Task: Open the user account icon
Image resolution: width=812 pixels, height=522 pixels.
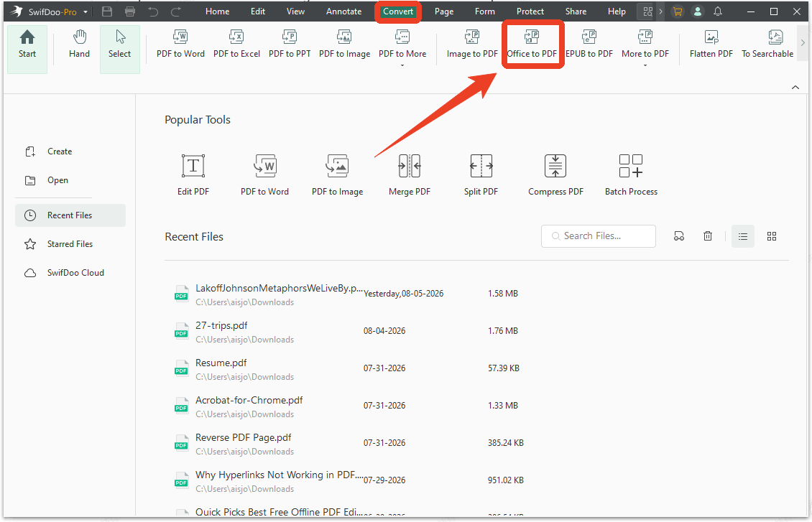Action: coord(698,11)
